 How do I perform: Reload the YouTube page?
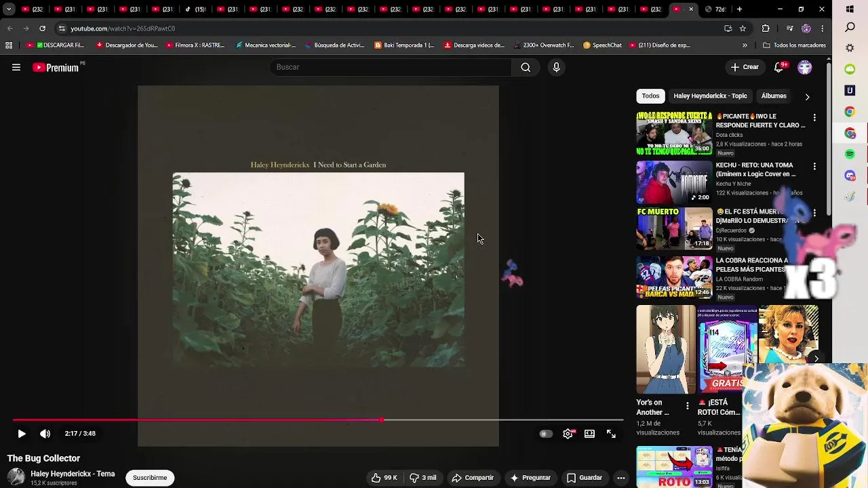(42, 28)
